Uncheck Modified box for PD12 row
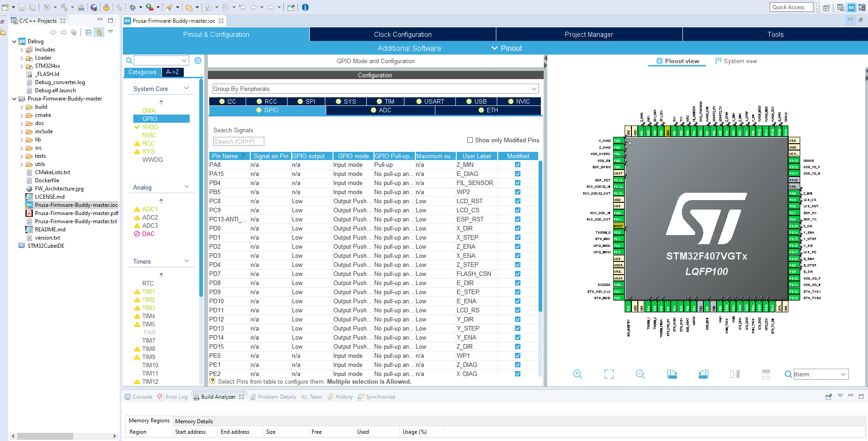 518,319
